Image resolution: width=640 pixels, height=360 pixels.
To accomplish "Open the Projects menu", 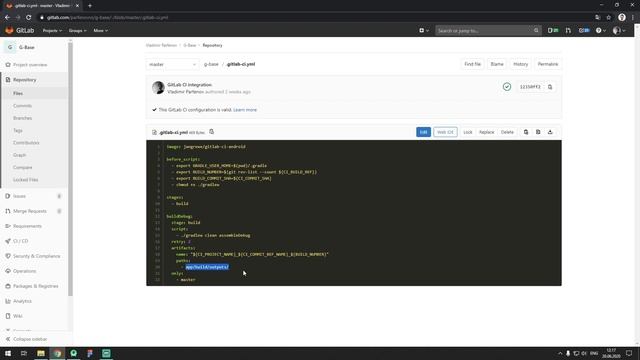I will [52, 31].
